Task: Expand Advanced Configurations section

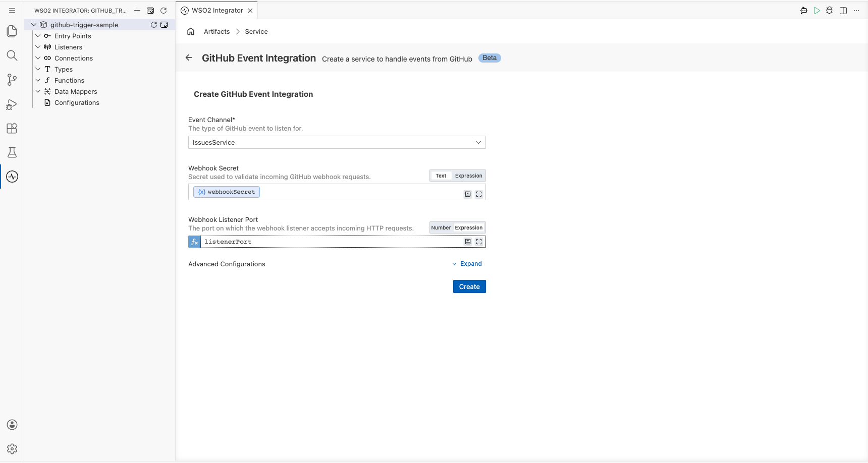Action: [x=467, y=264]
